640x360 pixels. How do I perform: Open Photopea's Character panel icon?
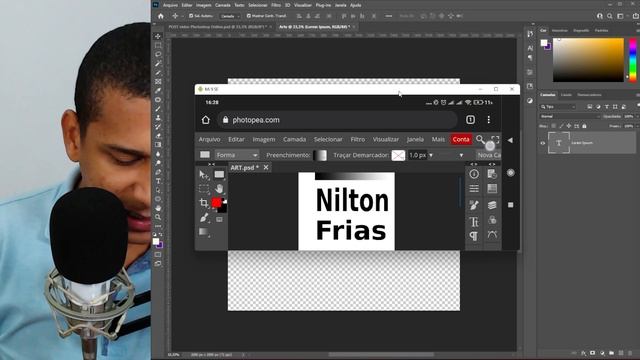pos(474,222)
